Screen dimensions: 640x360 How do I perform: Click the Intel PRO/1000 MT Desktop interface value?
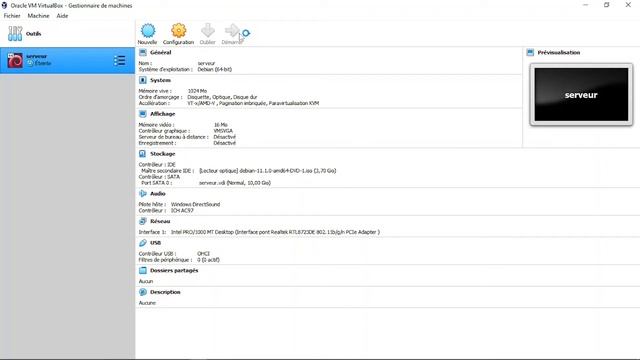click(276, 232)
